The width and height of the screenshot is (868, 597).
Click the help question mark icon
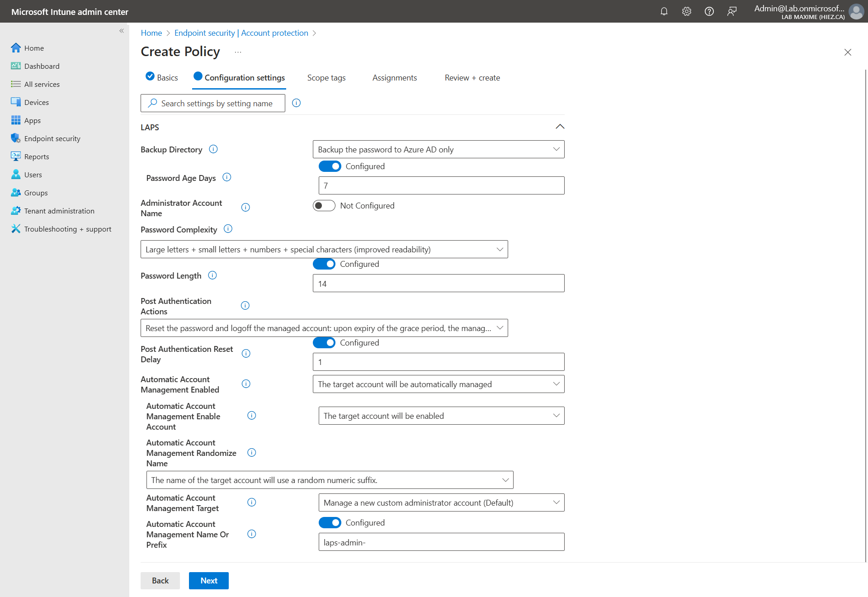pos(709,11)
